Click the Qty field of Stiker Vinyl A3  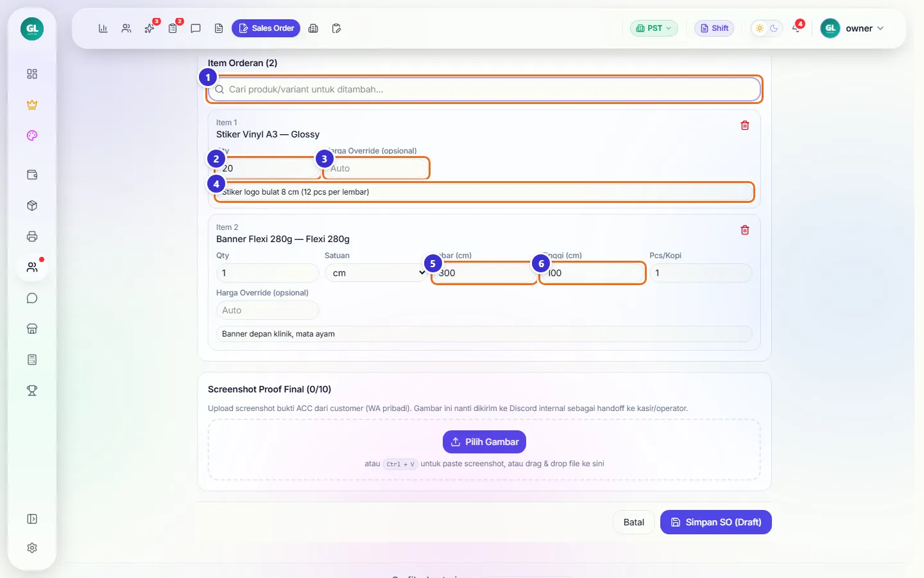(268, 168)
